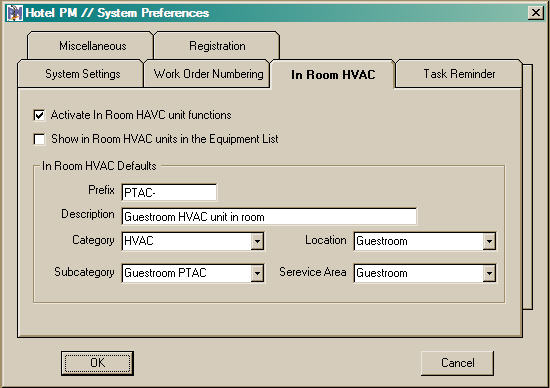Click the Activate In Room HAVC label text
Screen dimensions: 550x388
coord(141,115)
